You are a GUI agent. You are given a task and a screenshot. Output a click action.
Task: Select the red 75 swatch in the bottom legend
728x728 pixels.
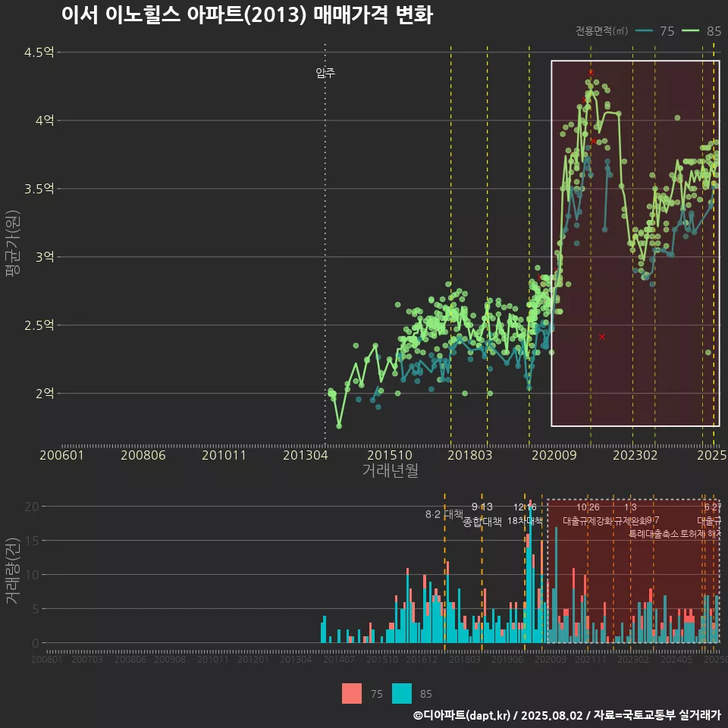click(351, 694)
